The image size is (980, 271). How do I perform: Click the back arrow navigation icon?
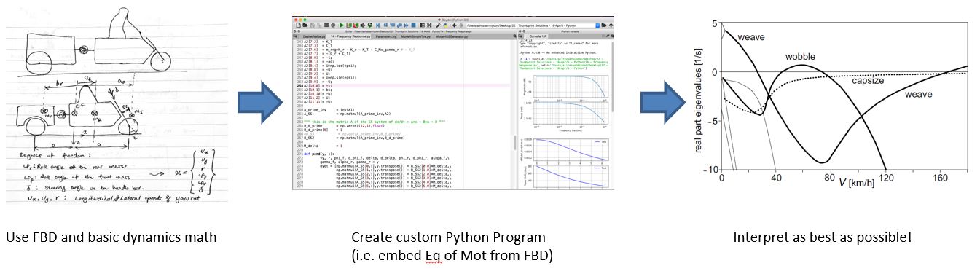click(455, 25)
